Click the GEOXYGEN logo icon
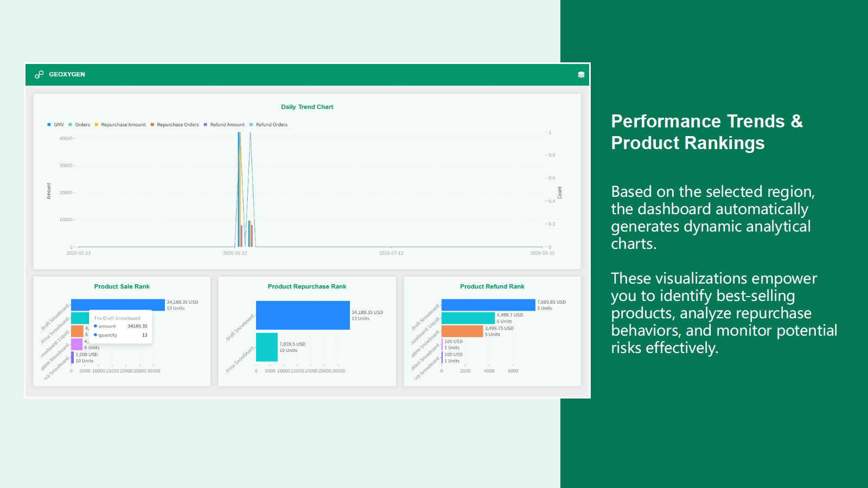The height and width of the screenshot is (488, 868). pos(39,74)
